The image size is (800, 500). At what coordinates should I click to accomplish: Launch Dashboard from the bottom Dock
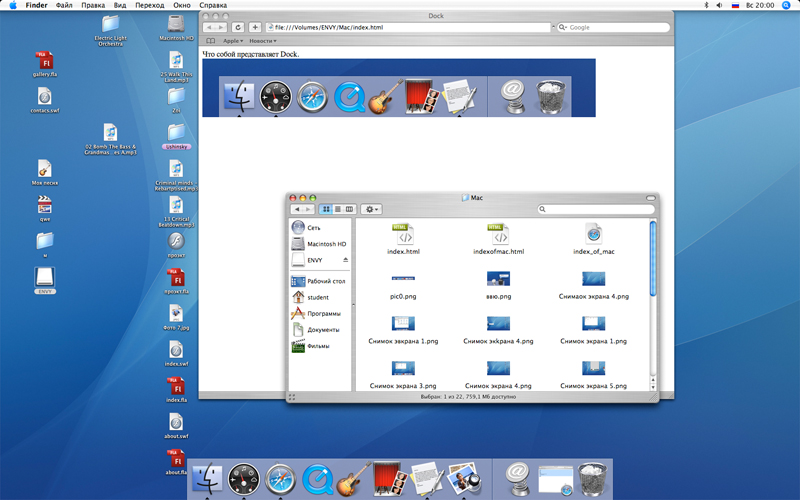(x=243, y=479)
